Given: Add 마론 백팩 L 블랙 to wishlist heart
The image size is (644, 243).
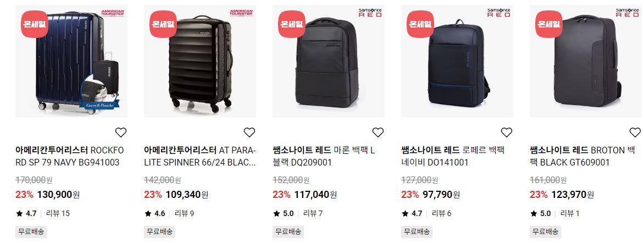Looking at the screenshot, I should point(378,132).
